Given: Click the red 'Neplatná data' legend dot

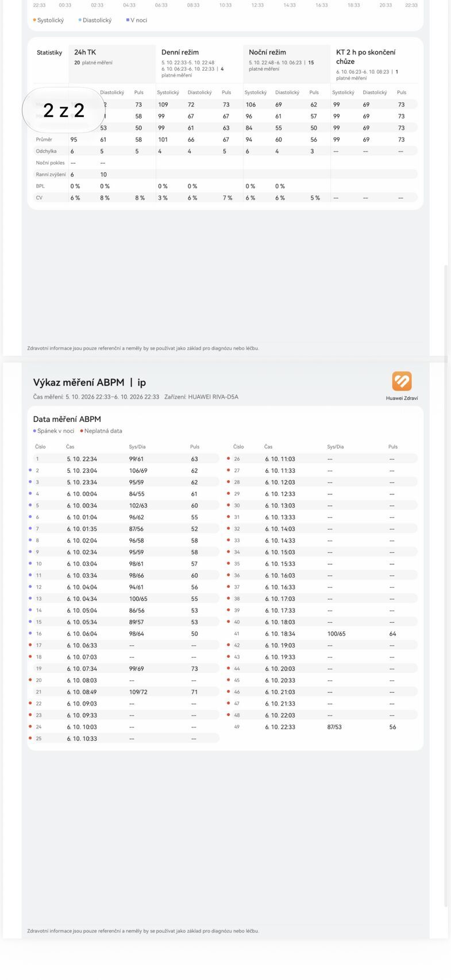Looking at the screenshot, I should [x=82, y=431].
